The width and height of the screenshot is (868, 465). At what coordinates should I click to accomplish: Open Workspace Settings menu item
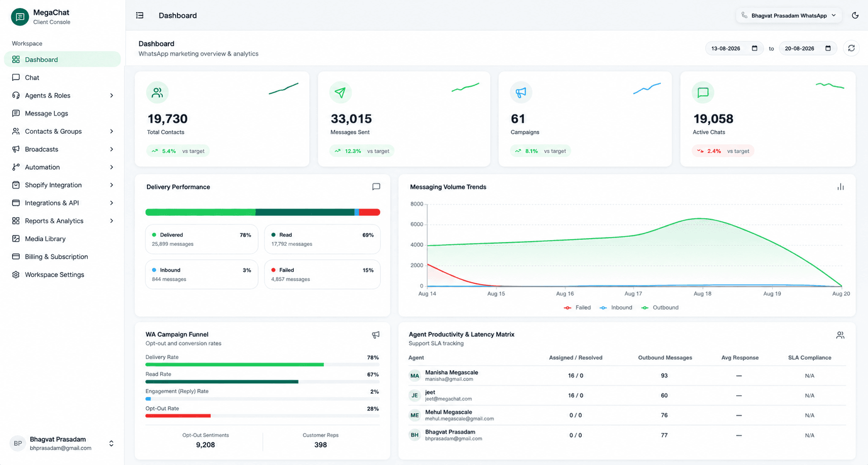point(62,275)
